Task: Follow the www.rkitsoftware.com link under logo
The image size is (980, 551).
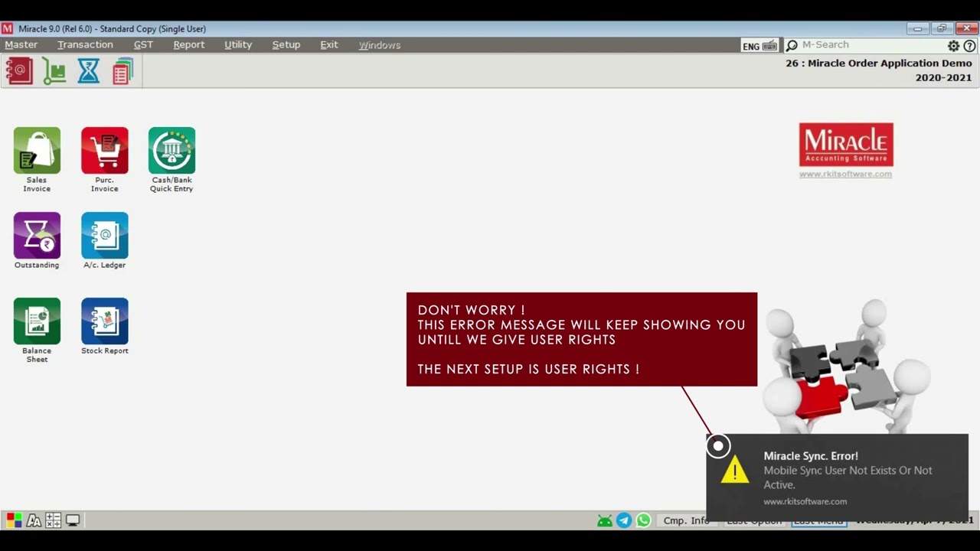Action: [845, 174]
